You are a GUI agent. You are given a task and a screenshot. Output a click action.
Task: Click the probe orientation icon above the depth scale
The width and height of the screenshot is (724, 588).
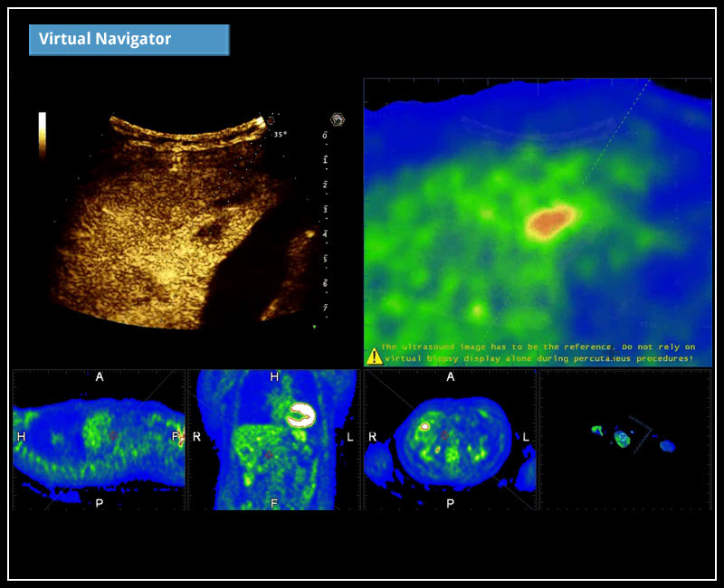point(338,119)
